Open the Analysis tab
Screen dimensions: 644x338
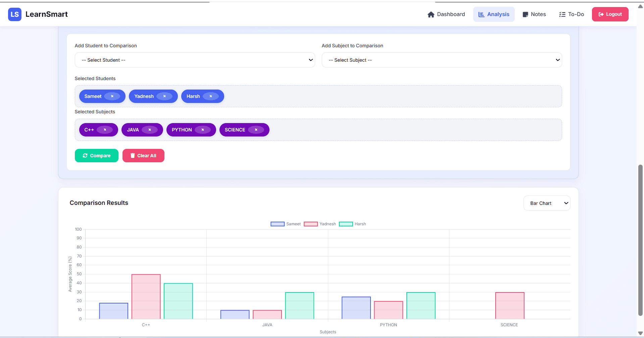coord(494,14)
